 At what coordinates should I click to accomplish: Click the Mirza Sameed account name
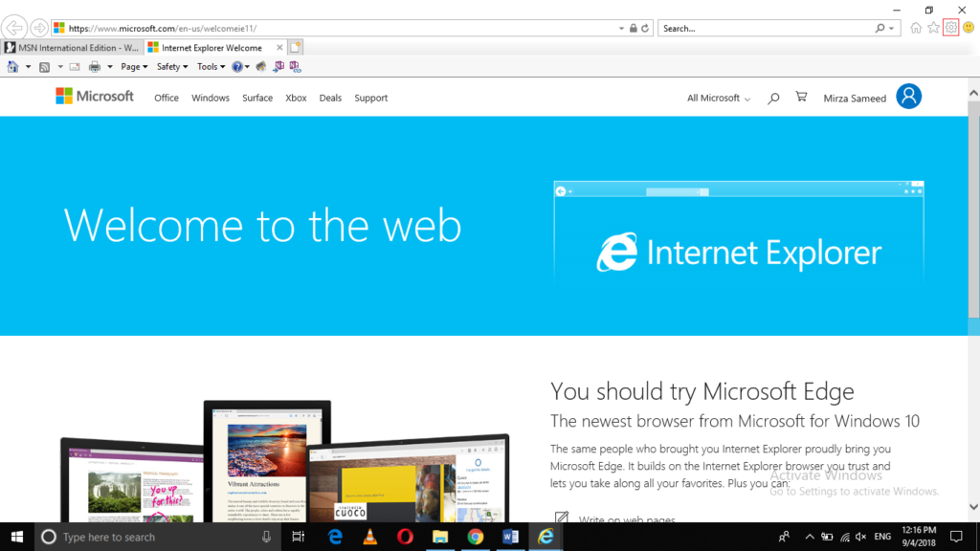tap(855, 99)
